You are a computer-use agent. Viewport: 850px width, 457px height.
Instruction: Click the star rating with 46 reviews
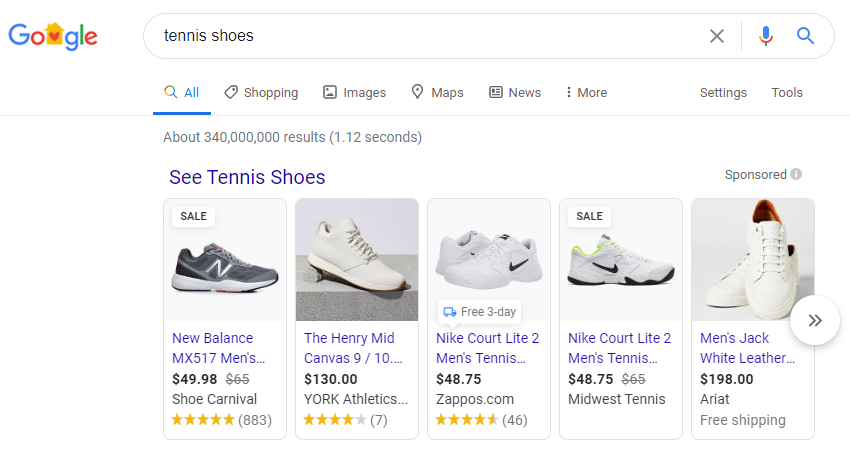[x=481, y=420]
